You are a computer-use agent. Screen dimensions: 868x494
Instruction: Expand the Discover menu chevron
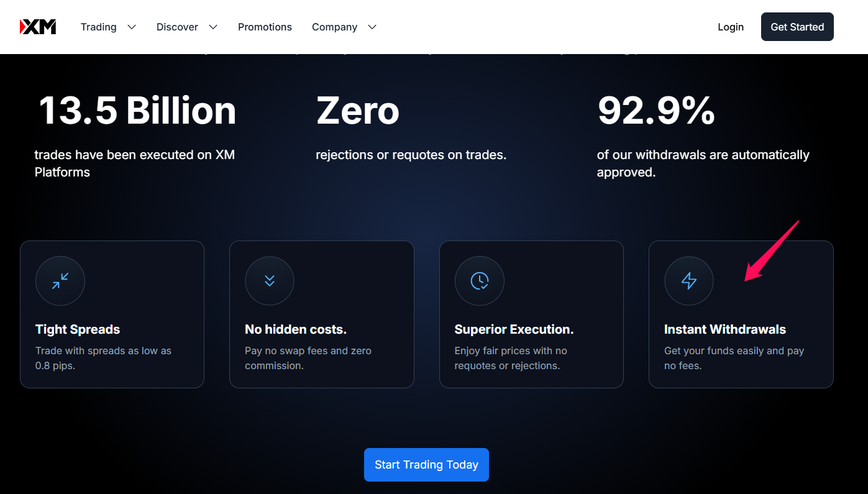[213, 27]
